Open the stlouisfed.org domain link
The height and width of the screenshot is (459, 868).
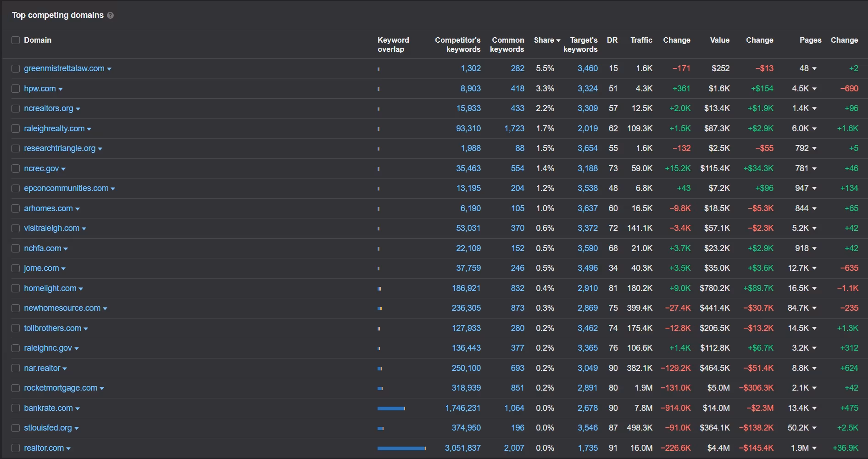click(48, 428)
